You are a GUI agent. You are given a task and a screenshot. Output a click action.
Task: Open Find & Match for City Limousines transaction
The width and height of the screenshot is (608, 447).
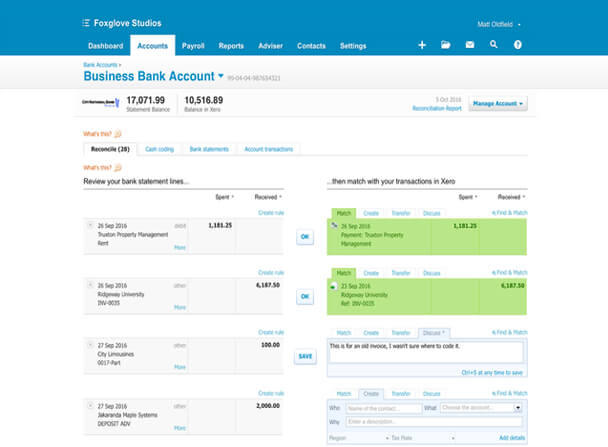510,332
